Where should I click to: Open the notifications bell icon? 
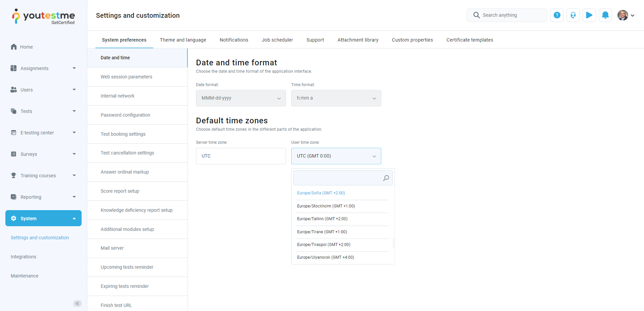605,15
